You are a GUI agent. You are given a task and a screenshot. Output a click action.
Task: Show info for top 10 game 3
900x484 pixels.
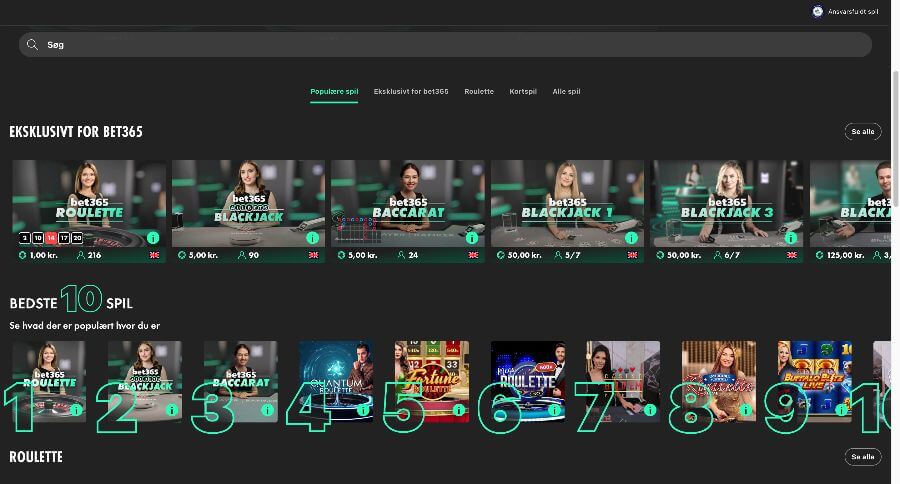[267, 410]
